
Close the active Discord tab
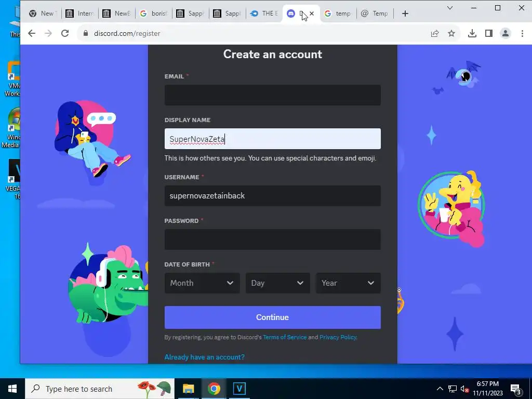pyautogui.click(x=312, y=14)
